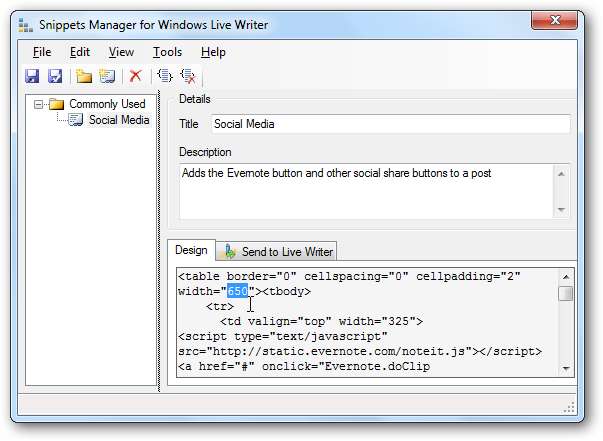The image size is (603, 441).
Task: Click the code editor scrollbar down arrow
Action: click(566, 368)
